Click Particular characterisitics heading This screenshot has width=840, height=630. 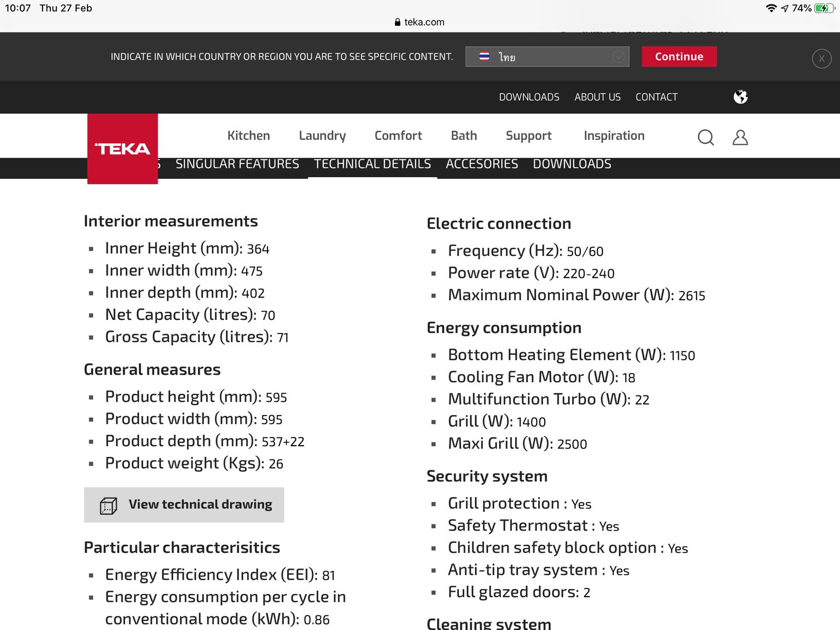tap(182, 547)
